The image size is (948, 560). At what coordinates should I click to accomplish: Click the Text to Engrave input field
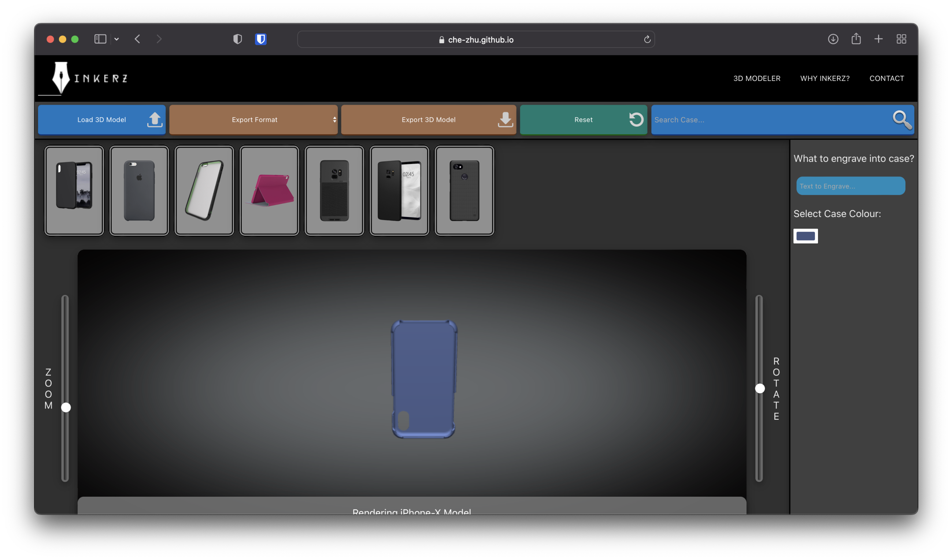click(851, 186)
